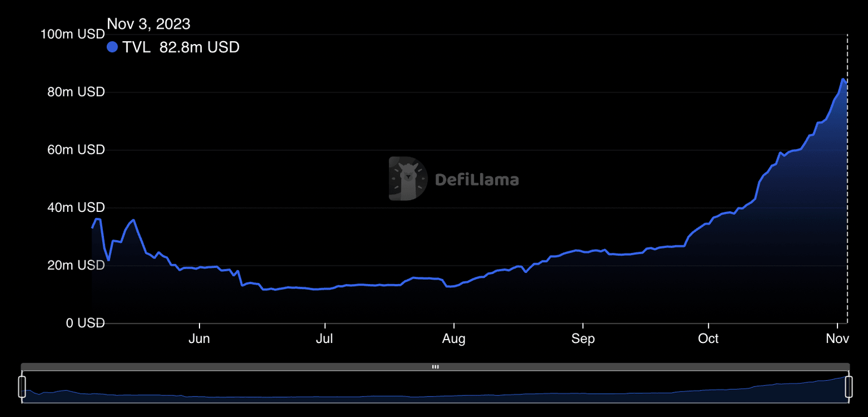Select the "Jul" axis label
The height and width of the screenshot is (417, 868).
click(324, 338)
